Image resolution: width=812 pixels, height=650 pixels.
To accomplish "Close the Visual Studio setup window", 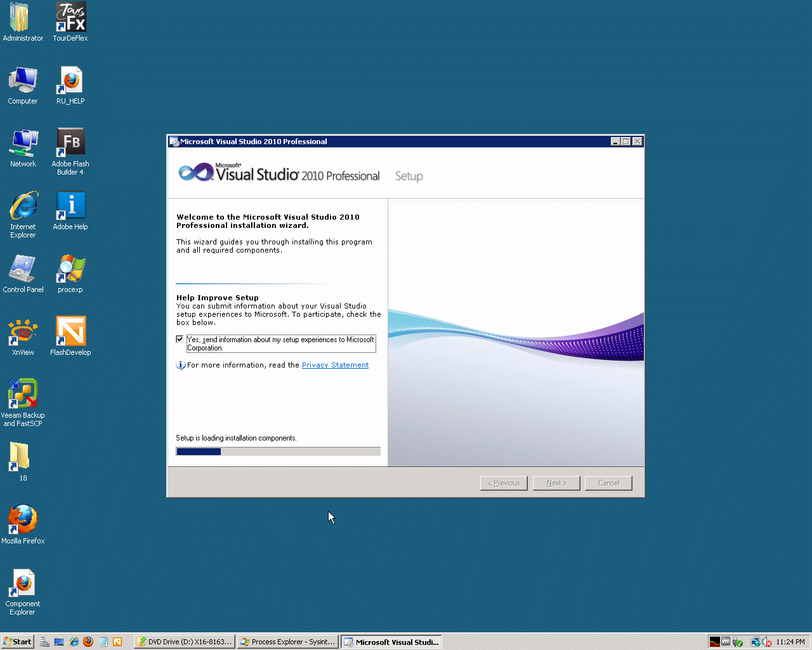I will (x=638, y=142).
